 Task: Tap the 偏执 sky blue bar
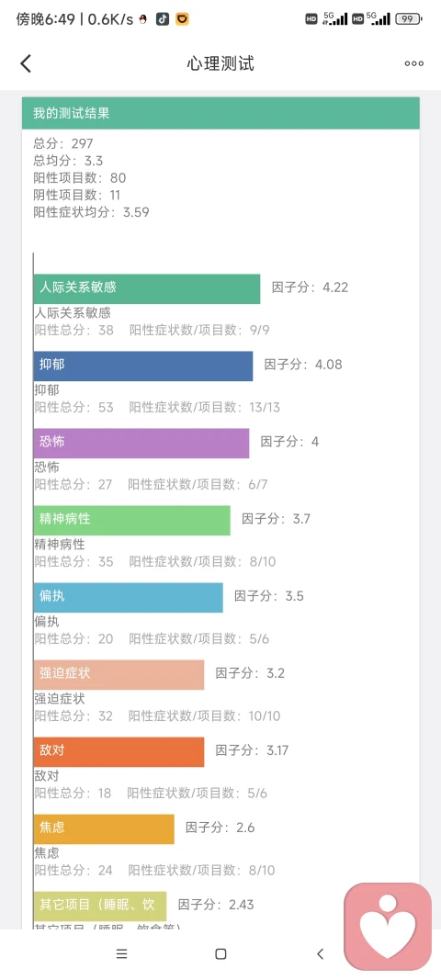coord(129,598)
